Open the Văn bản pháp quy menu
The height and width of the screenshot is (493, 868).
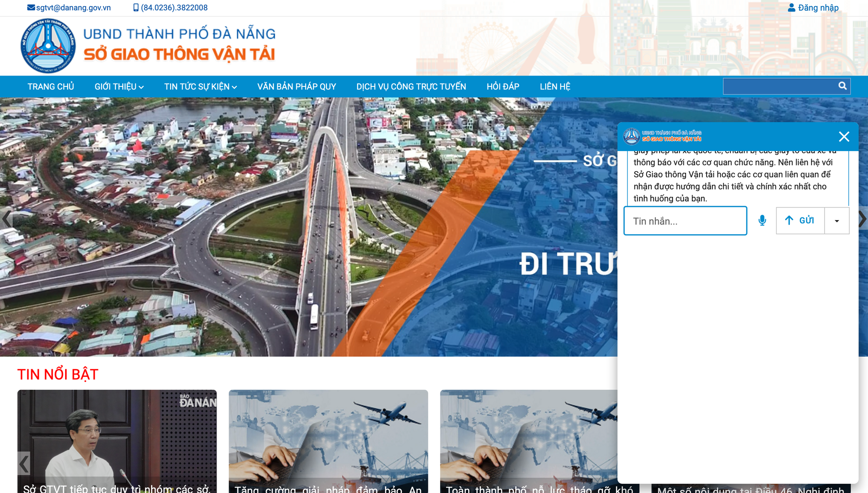click(296, 87)
